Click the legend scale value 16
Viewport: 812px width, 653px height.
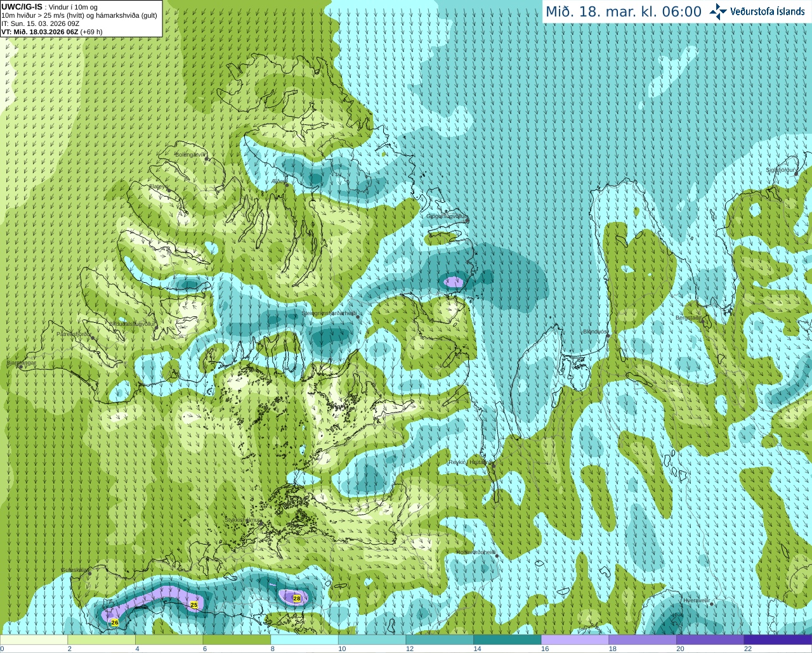click(x=545, y=649)
